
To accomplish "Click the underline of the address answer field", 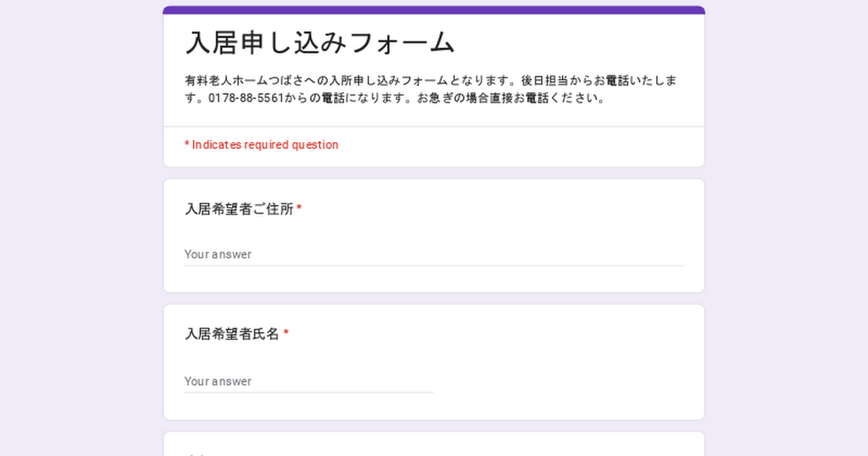I will (x=434, y=266).
